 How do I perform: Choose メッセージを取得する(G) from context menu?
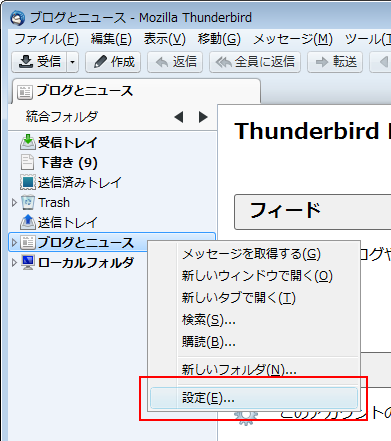(254, 254)
